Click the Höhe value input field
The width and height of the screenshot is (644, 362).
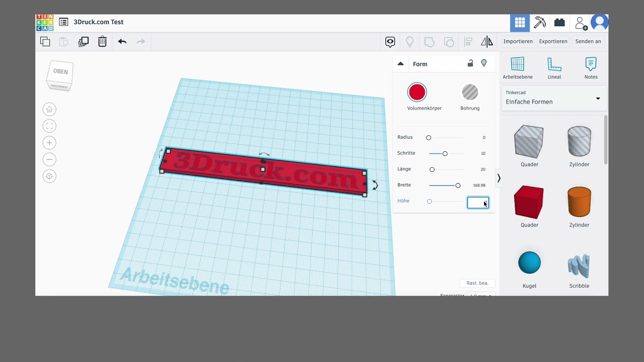[478, 202]
